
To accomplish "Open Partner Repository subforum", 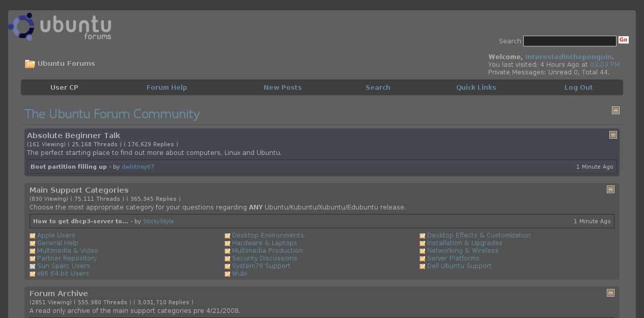I will (67, 258).
